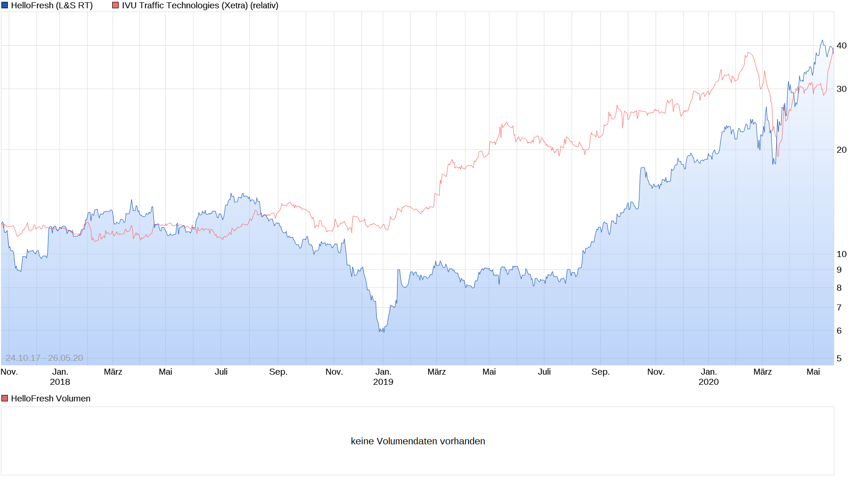The height and width of the screenshot is (484, 868).
Task: Select the "IVU Traffic Technologies (Xetra) (relativ)" label
Action: coord(200,6)
